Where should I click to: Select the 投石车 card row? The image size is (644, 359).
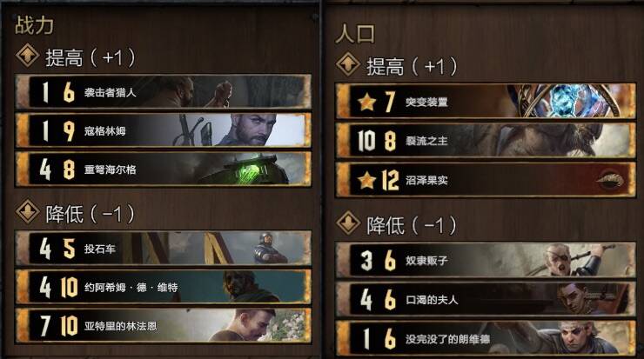click(x=163, y=249)
